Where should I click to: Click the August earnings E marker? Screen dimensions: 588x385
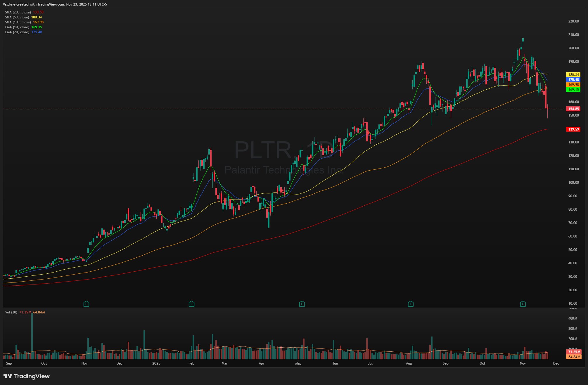point(411,304)
